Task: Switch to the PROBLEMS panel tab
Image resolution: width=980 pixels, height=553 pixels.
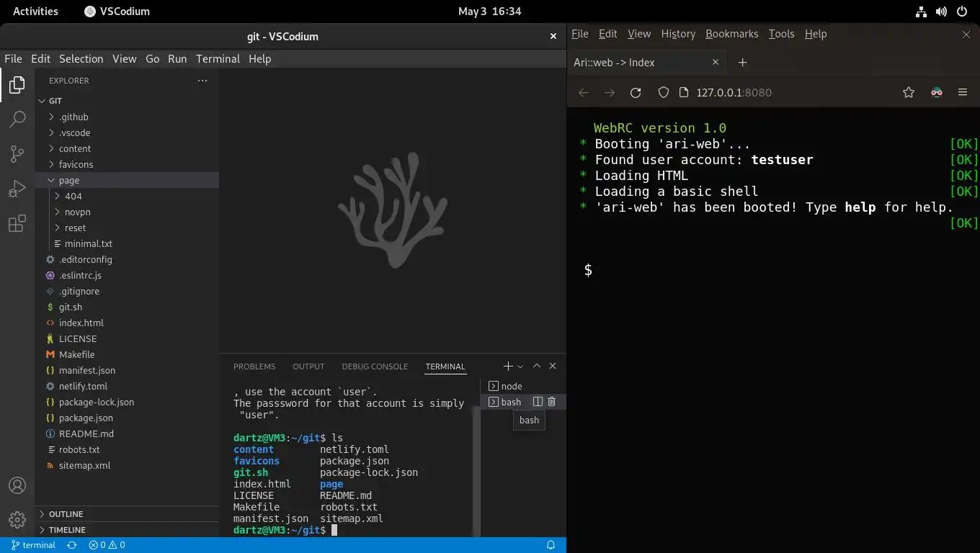Action: click(254, 367)
